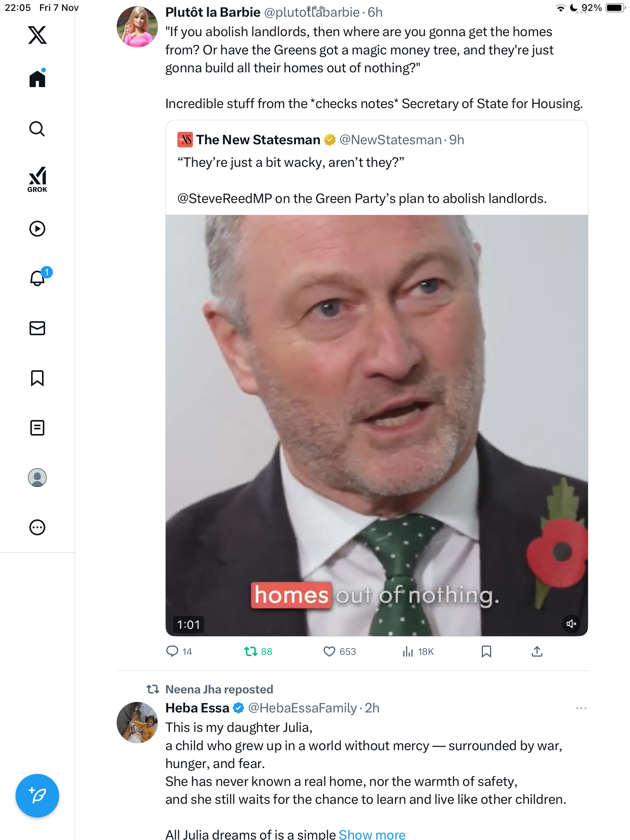The height and width of the screenshot is (840, 630).
Task: Open Messages envelope icon
Action: click(37, 328)
